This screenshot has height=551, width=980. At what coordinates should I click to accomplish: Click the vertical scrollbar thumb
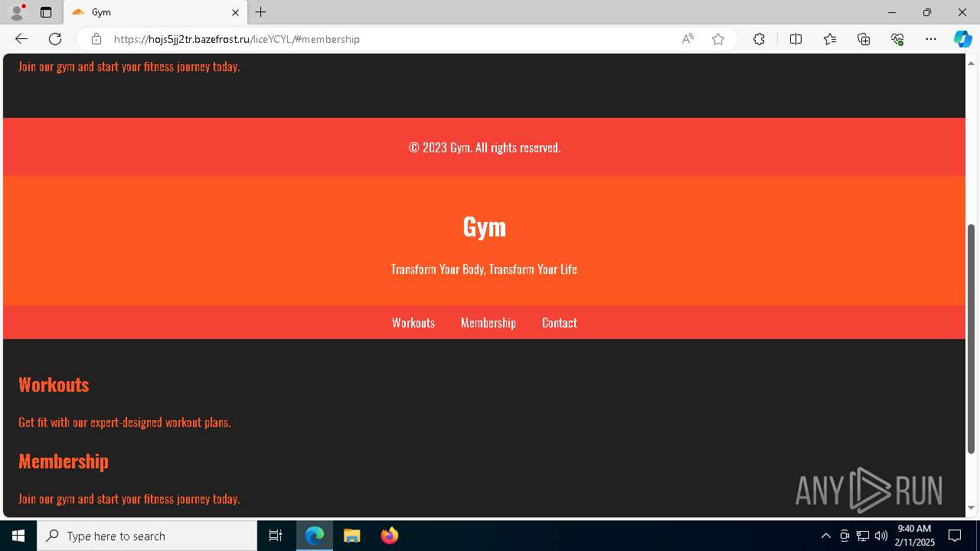(x=972, y=338)
